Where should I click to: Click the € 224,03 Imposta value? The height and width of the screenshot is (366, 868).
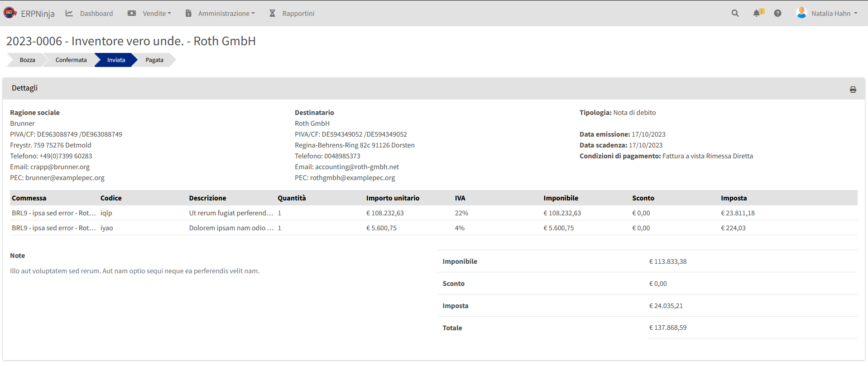(733, 228)
